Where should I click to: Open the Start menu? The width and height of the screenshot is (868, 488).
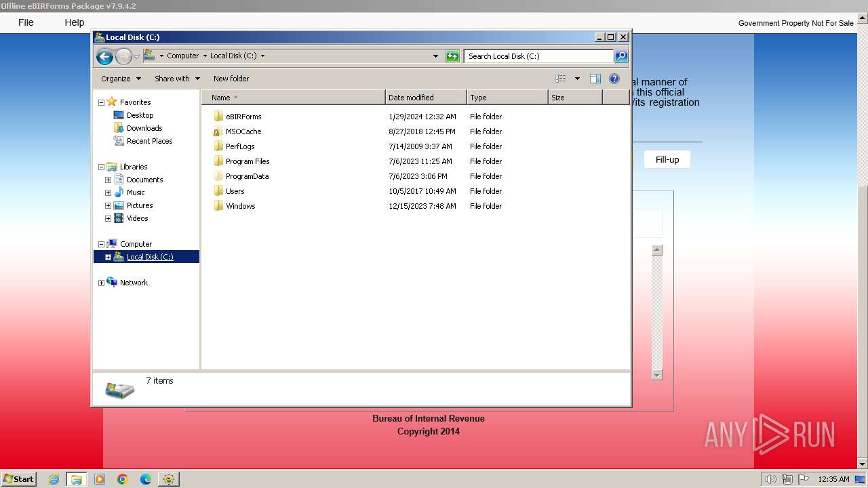19,479
